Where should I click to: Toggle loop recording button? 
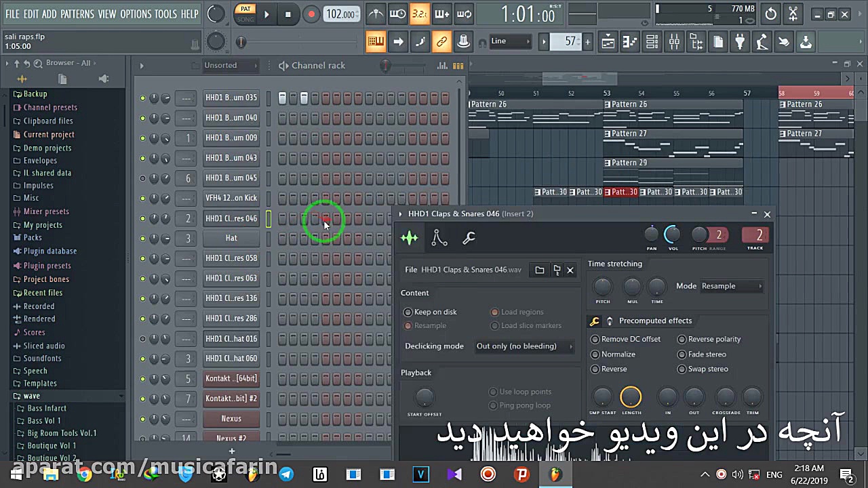[465, 14]
